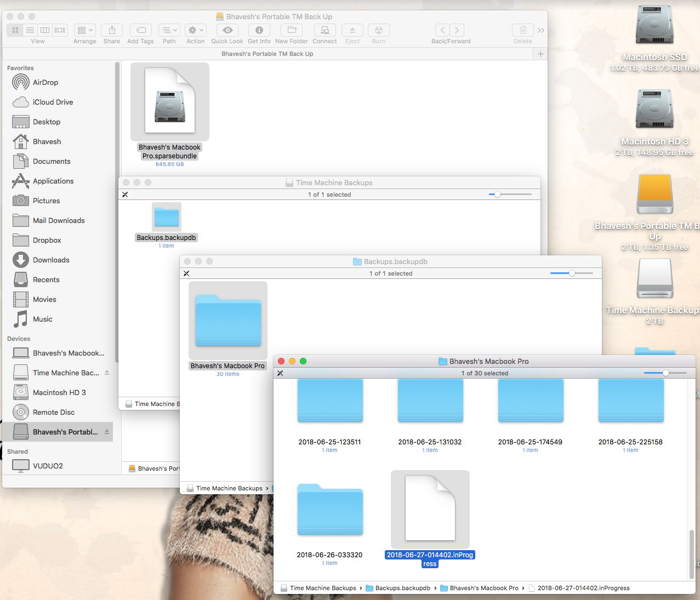This screenshot has height=600, width=700.
Task: Eject Time Machine Backups from sidebar
Action: tap(107, 373)
